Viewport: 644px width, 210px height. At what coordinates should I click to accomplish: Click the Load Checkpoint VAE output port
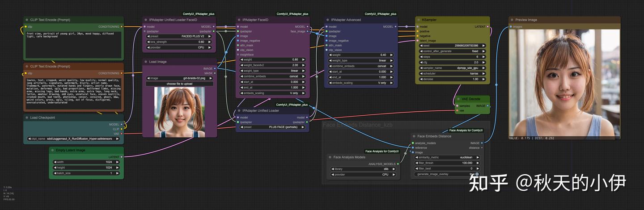pyautogui.click(x=122, y=133)
